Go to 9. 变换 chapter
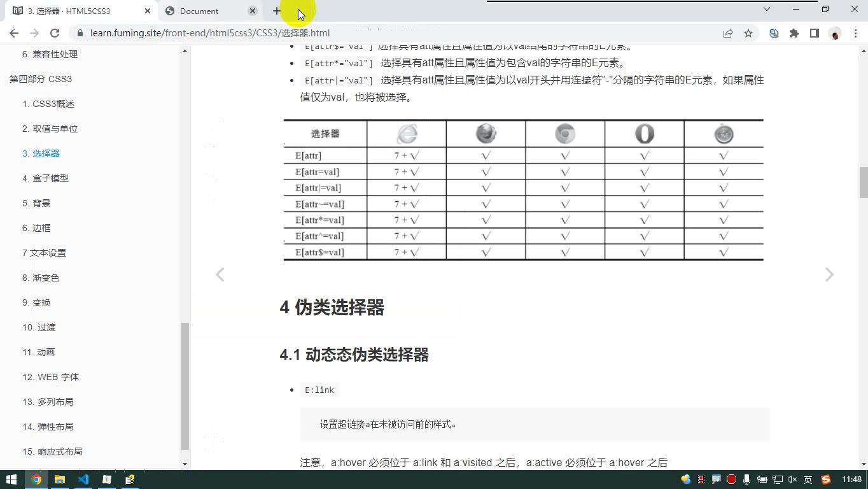868x489 pixels. point(36,302)
